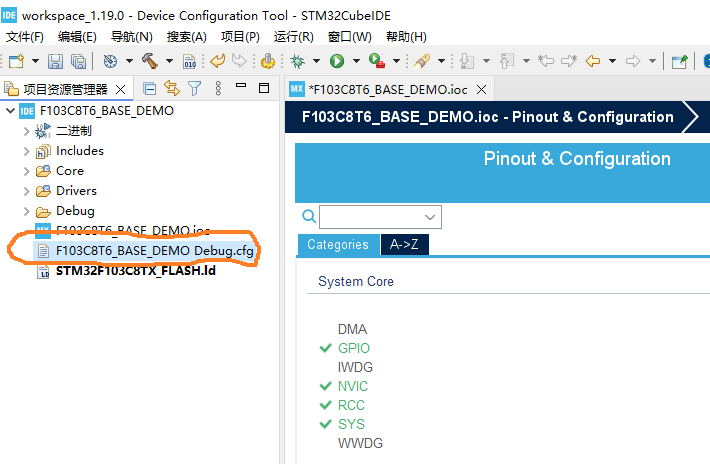This screenshot has height=464, width=710.
Task: Click the binary 010 file icon
Action: 189,61
